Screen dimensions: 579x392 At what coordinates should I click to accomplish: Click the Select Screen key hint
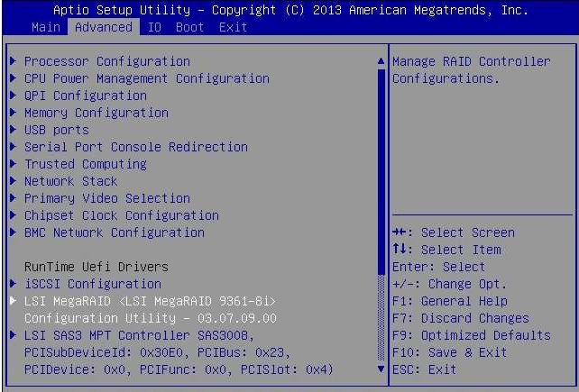click(x=454, y=232)
